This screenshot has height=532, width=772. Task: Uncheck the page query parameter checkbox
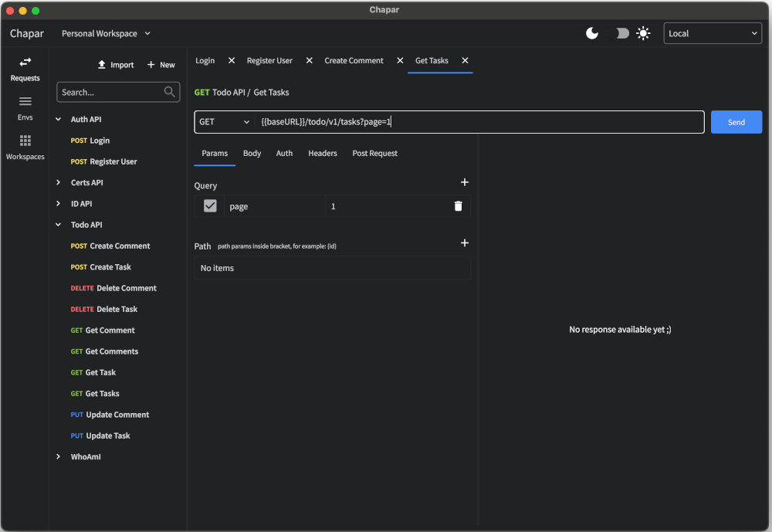(x=210, y=206)
